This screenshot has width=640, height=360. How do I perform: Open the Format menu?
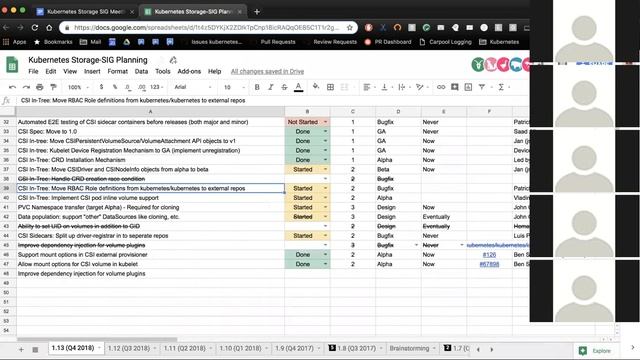(118, 71)
